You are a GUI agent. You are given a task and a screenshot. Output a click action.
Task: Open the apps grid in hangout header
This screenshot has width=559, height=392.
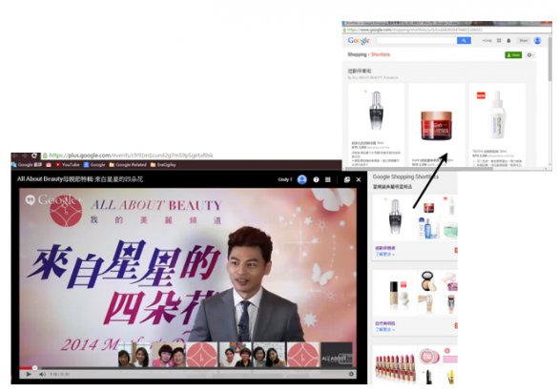[x=327, y=179]
